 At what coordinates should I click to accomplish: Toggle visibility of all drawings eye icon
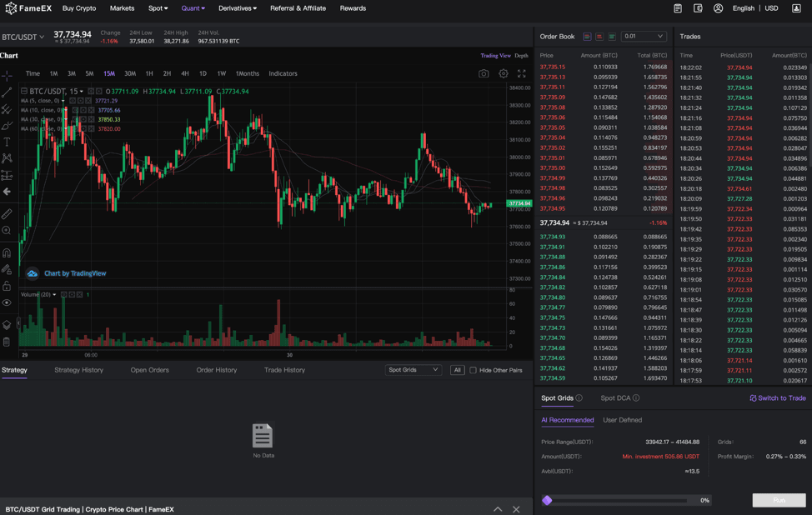coord(7,303)
